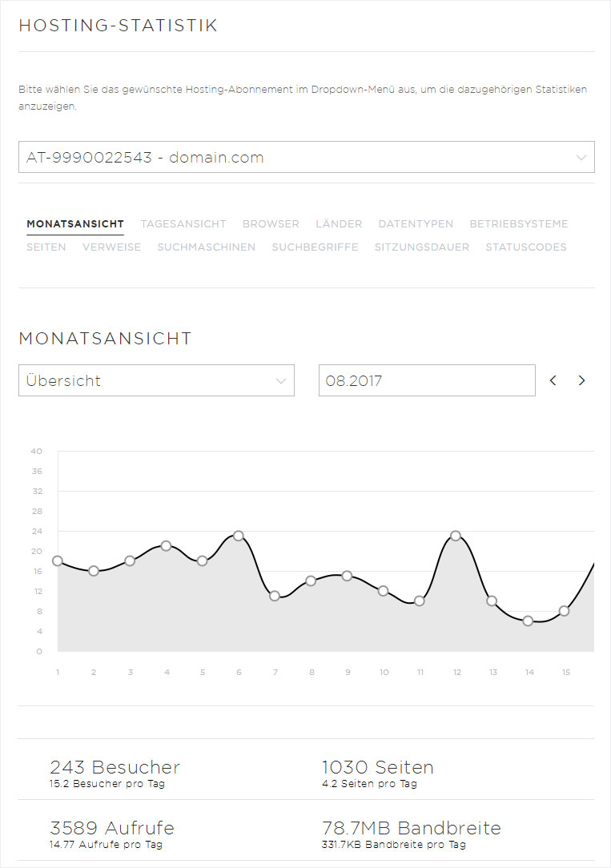Switch to the Tagesansicht tab
This screenshot has height=868, width=611.
[x=183, y=223]
